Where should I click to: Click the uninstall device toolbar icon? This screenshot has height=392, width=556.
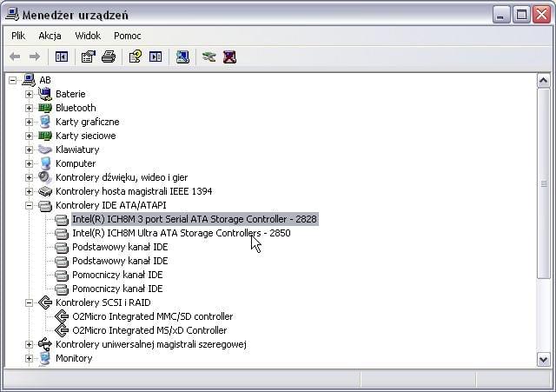pos(229,56)
